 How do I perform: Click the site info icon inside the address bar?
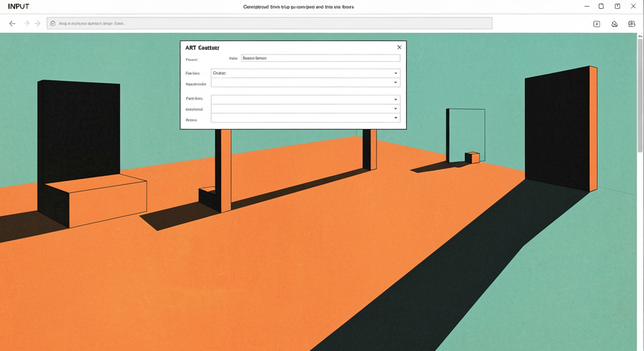[x=53, y=23]
